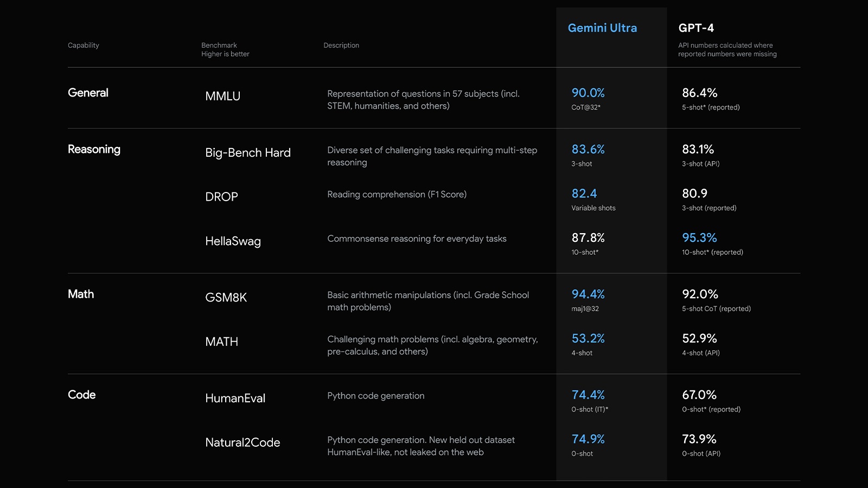Click the General capability heading

(88, 93)
